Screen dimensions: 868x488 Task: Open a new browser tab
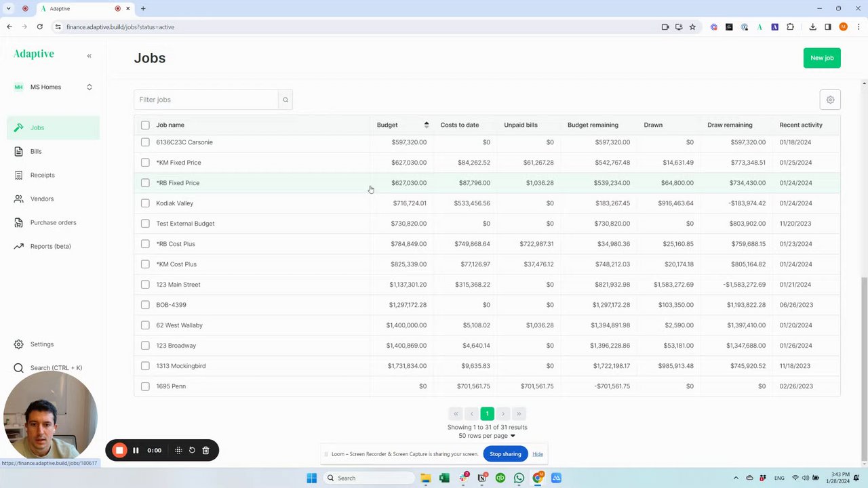[143, 9]
